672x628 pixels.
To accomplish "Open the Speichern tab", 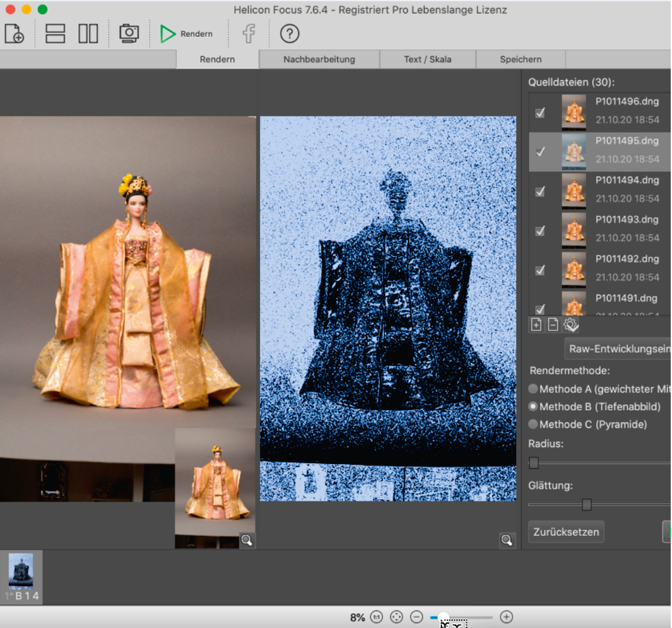I will click(521, 59).
